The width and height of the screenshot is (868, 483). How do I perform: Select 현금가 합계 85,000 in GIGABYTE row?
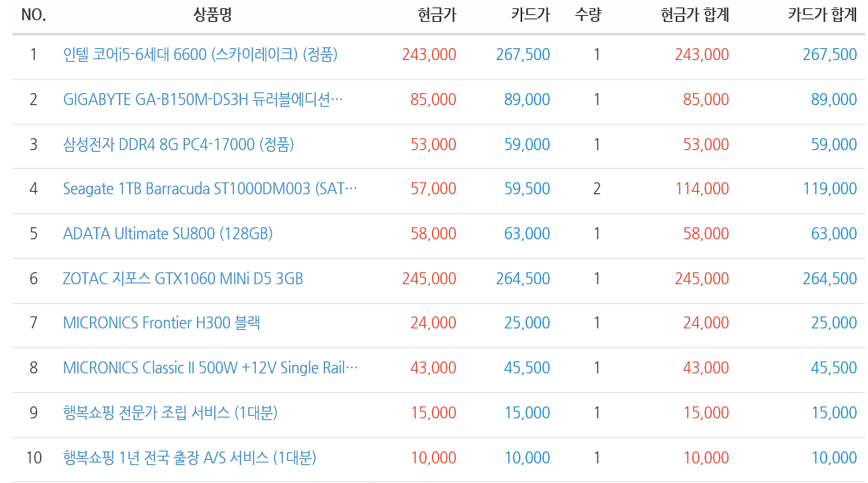(x=706, y=99)
